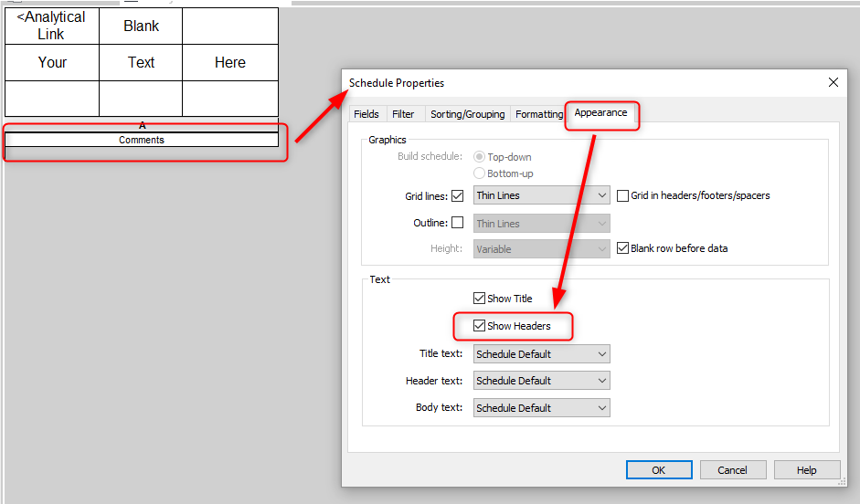This screenshot has width=860, height=504.
Task: Open Header text style dropdown
Action: coord(541,380)
